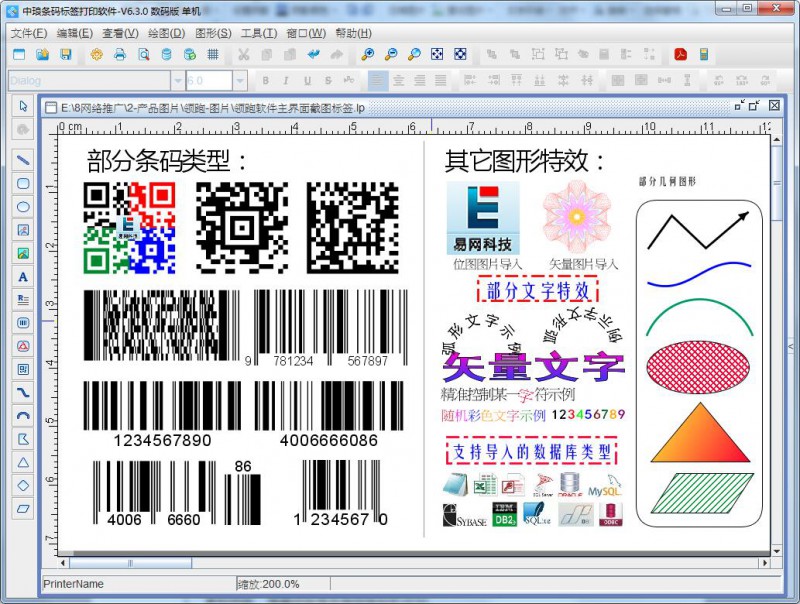Select the triangle shape tool
Screen dimensions: 800x604
point(23,463)
